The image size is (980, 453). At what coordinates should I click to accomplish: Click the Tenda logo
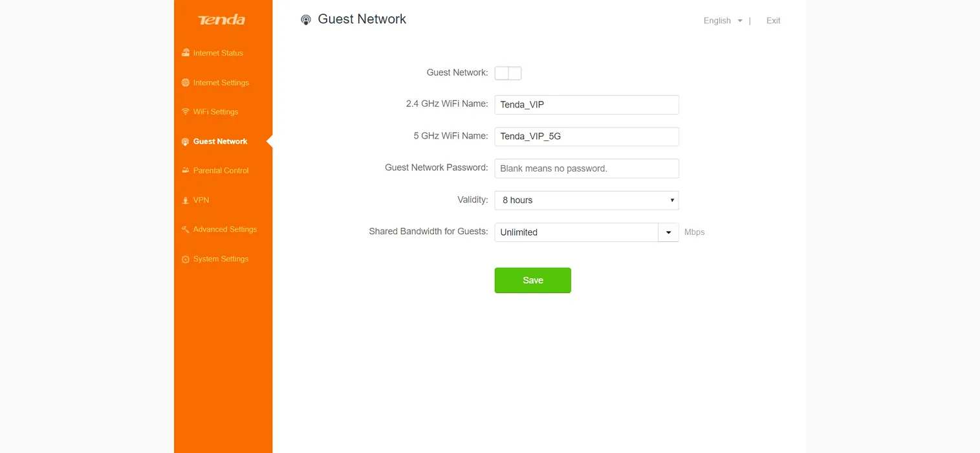pos(222,20)
